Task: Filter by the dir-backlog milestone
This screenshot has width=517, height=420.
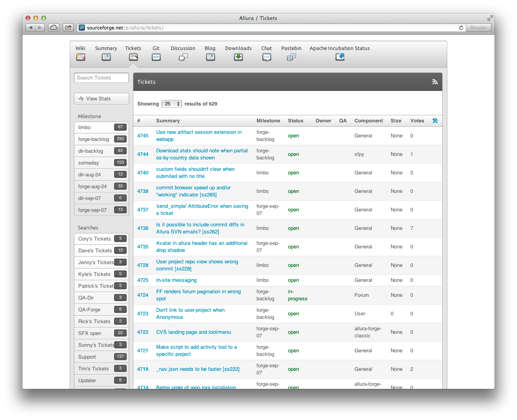Action: [x=102, y=151]
